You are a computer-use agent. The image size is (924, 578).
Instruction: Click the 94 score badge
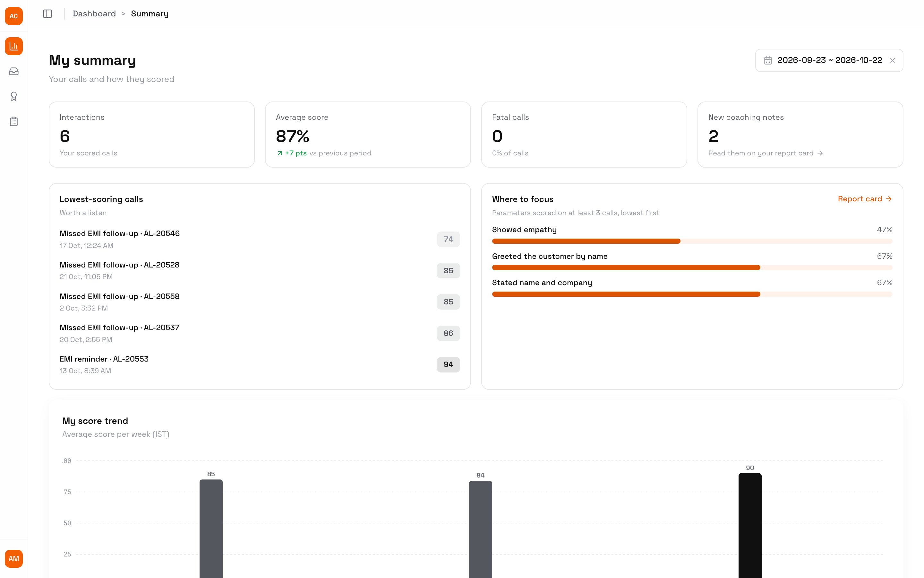tap(448, 365)
